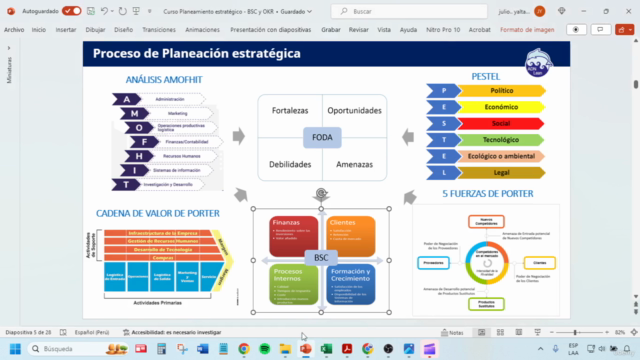Expand the Miniaturas thumbnails pane chevron
Image resolution: width=640 pixels, height=360 pixels.
[9, 48]
